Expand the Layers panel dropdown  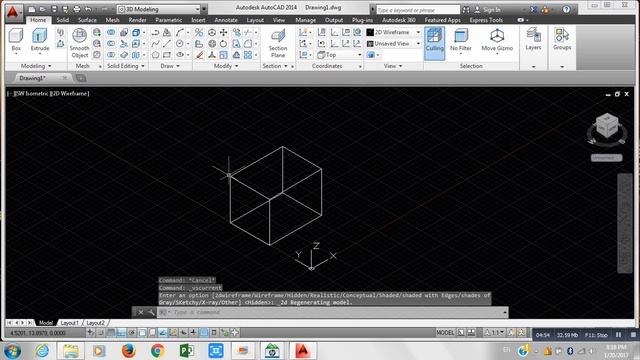pos(533,67)
